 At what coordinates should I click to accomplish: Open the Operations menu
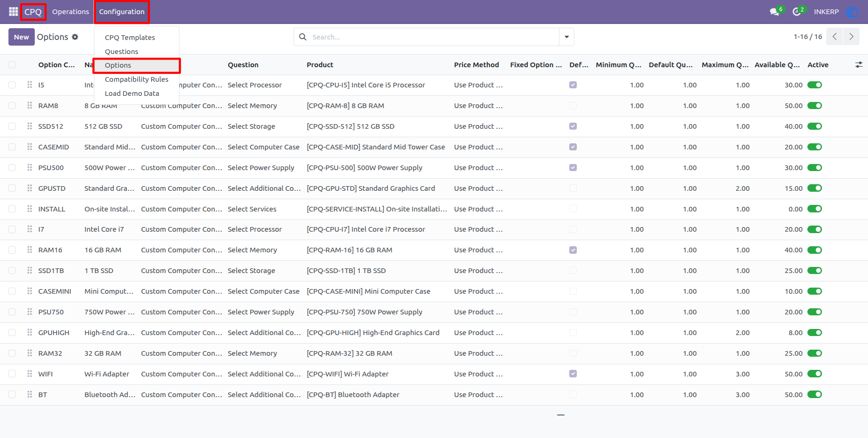pyautogui.click(x=70, y=12)
